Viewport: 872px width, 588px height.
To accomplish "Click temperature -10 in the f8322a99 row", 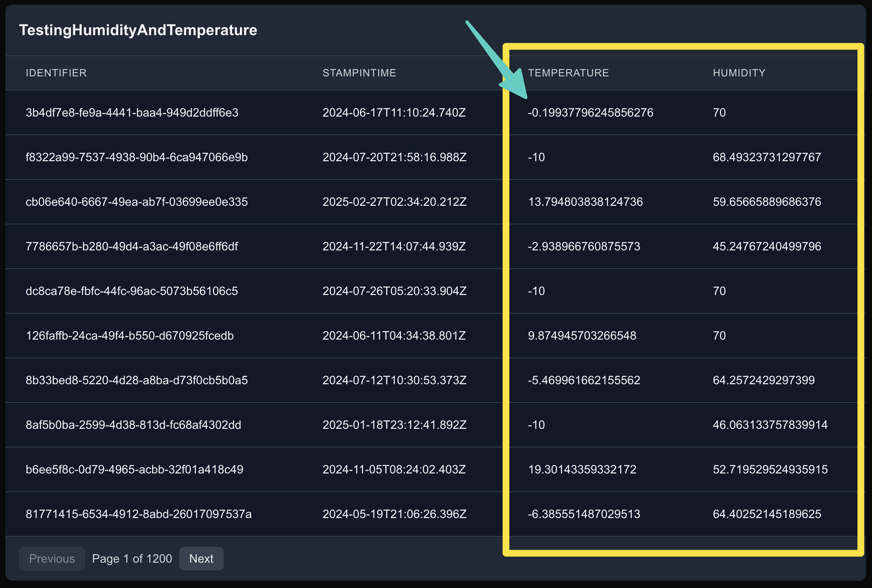I will [x=536, y=157].
